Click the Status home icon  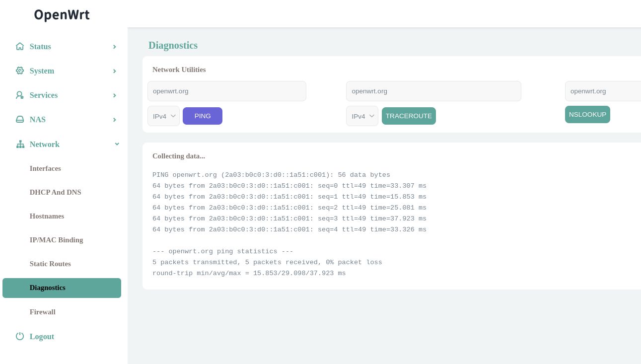click(20, 46)
